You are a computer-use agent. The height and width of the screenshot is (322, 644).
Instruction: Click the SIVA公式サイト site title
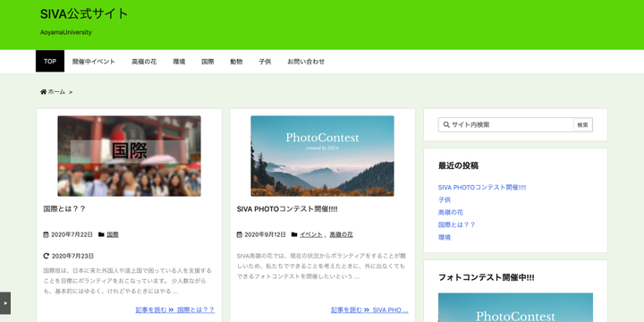(x=84, y=13)
